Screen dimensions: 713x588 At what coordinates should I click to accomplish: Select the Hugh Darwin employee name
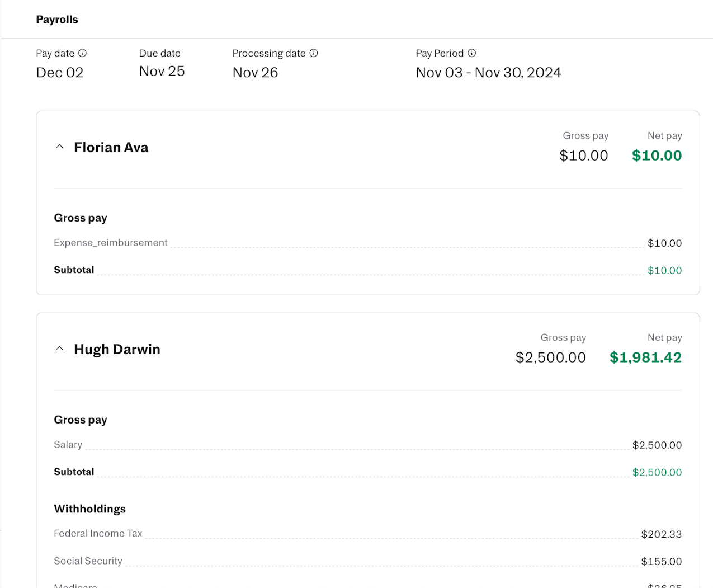(117, 350)
